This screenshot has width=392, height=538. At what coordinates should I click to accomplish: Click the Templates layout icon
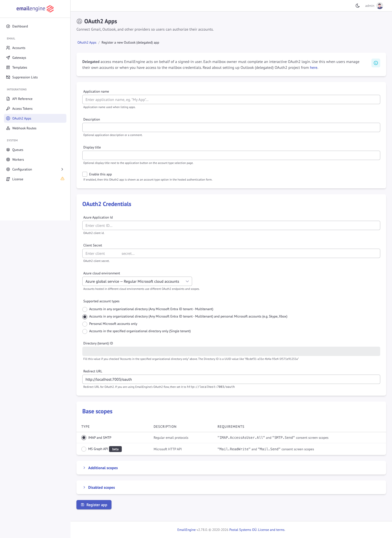pyautogui.click(x=8, y=67)
